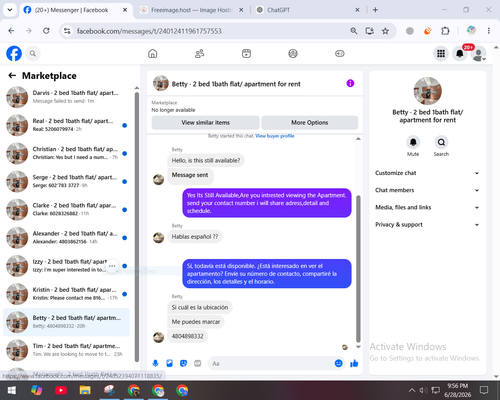This screenshot has width=500, height=400.
Task: Open the Facebook menu grid icon
Action: coord(441,54)
